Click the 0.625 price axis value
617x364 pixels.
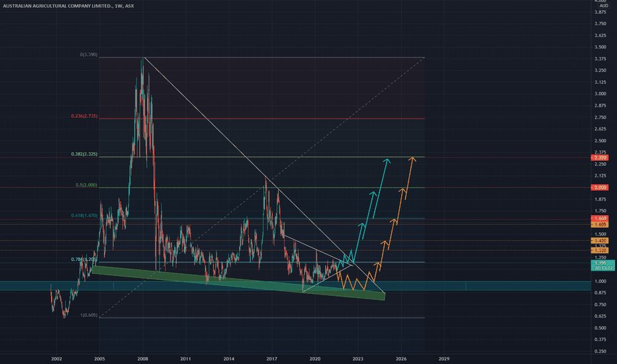tap(600, 316)
